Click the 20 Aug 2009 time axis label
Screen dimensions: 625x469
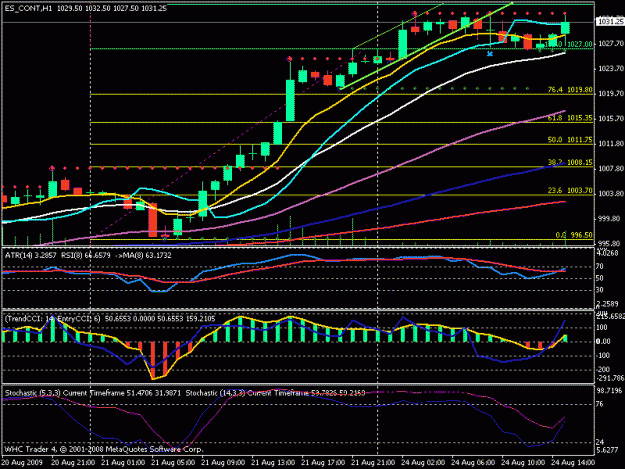pos(21,463)
